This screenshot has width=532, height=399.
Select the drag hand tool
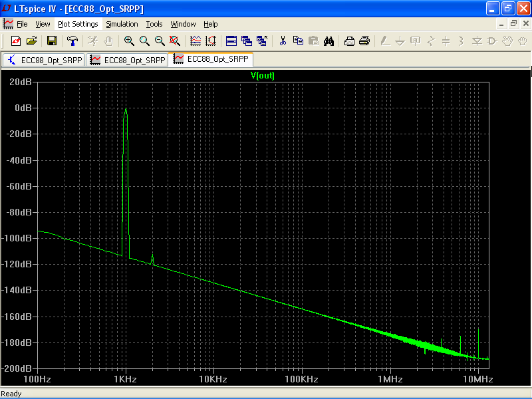(523, 41)
